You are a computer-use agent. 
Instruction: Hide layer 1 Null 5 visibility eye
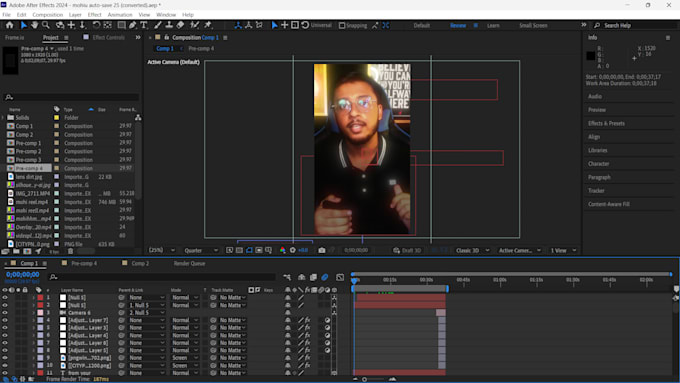(x=5, y=298)
